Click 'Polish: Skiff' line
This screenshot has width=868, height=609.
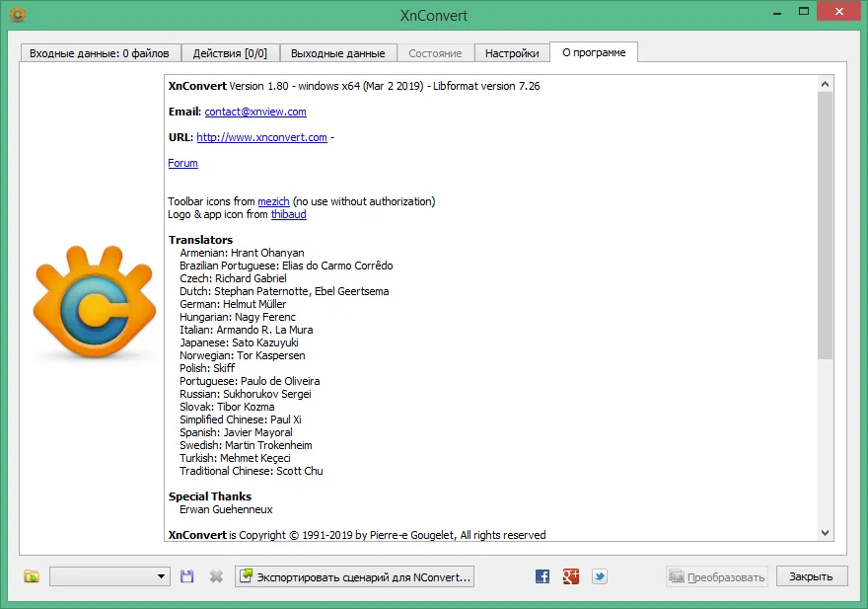point(207,368)
